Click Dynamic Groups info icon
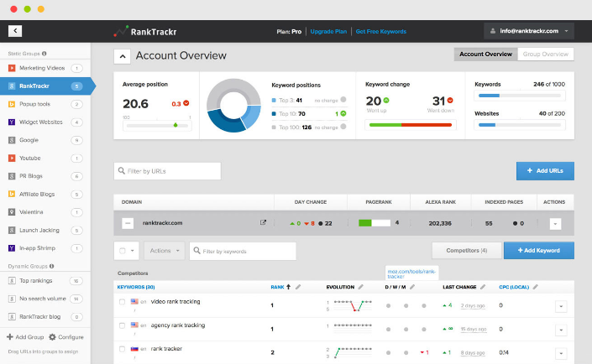 (x=51, y=266)
